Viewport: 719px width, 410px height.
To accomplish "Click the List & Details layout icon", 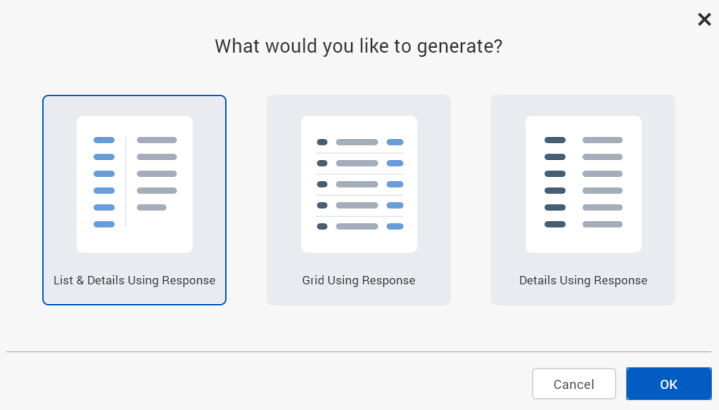I will pyautogui.click(x=134, y=183).
